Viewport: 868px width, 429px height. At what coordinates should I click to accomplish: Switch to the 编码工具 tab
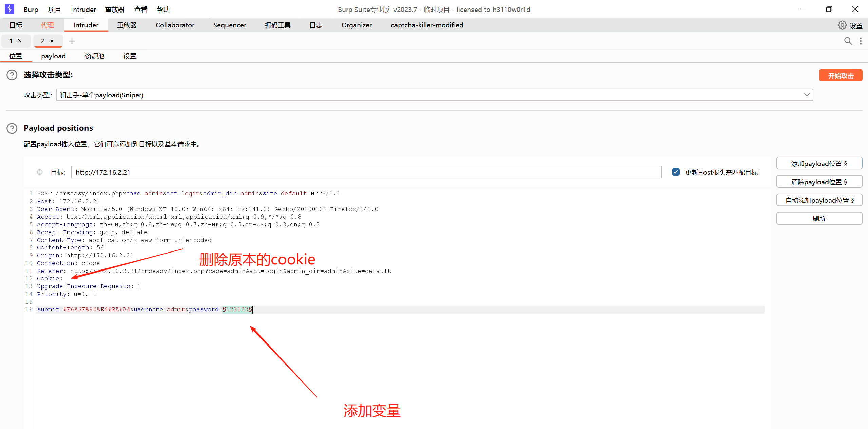278,25
